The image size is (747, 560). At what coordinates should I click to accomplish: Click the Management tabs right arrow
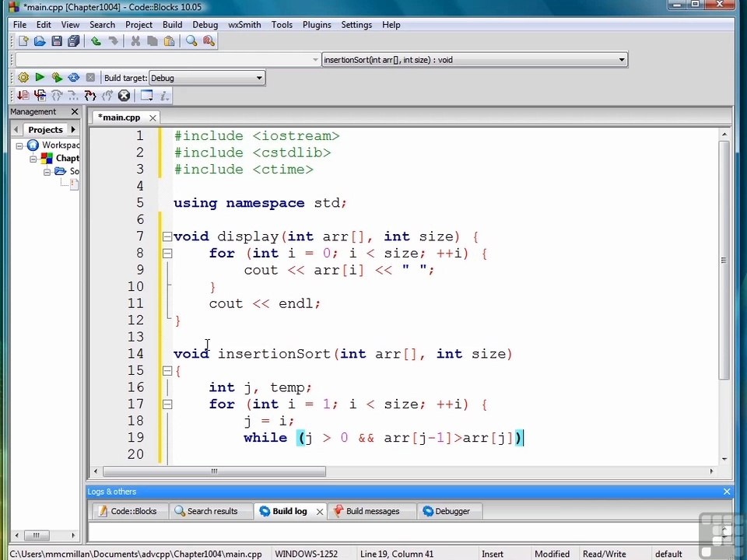(73, 129)
